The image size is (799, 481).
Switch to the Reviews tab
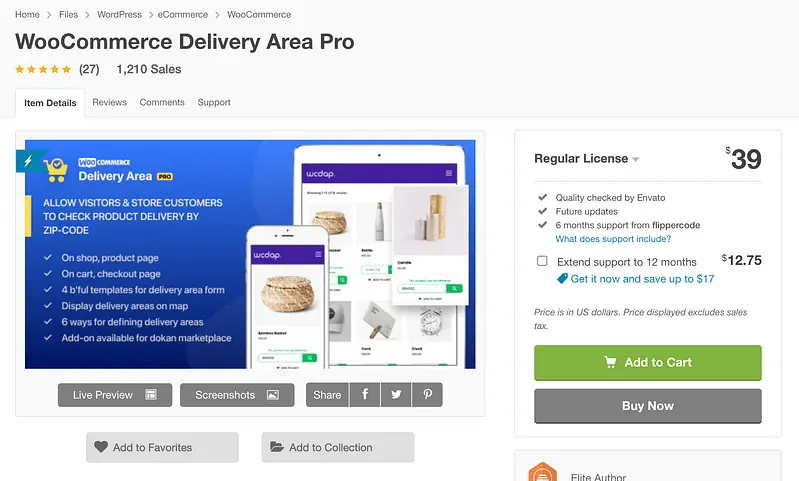click(x=110, y=102)
